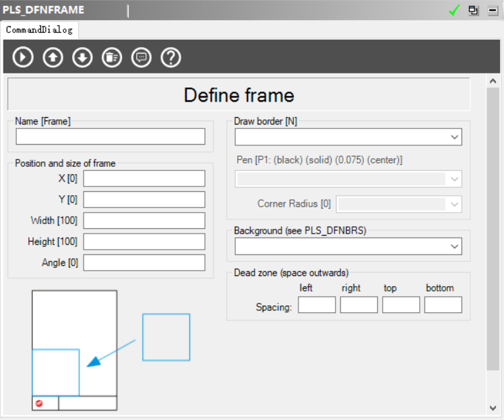Focus the Width [100] input field

click(144, 221)
